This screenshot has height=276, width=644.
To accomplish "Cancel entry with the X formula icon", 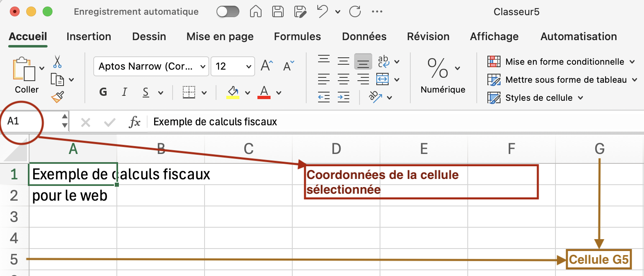I will [x=86, y=122].
